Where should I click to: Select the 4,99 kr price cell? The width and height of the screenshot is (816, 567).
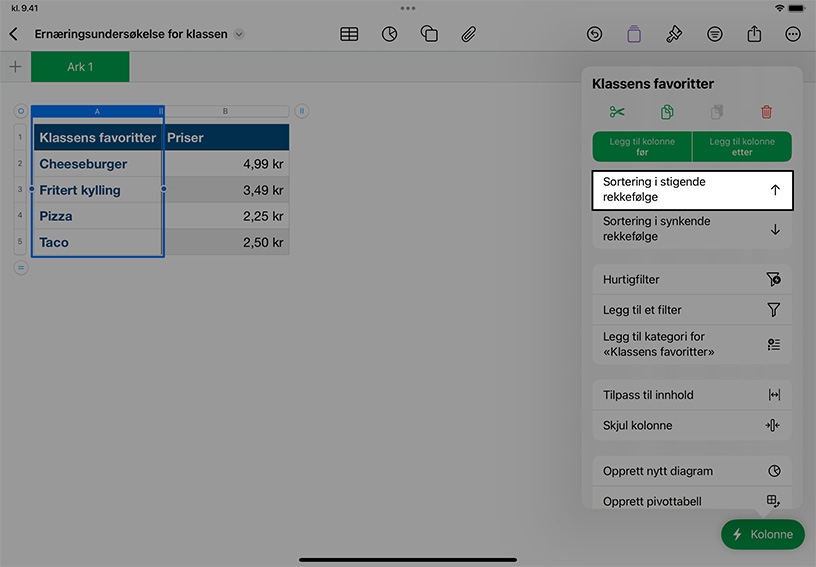click(226, 164)
